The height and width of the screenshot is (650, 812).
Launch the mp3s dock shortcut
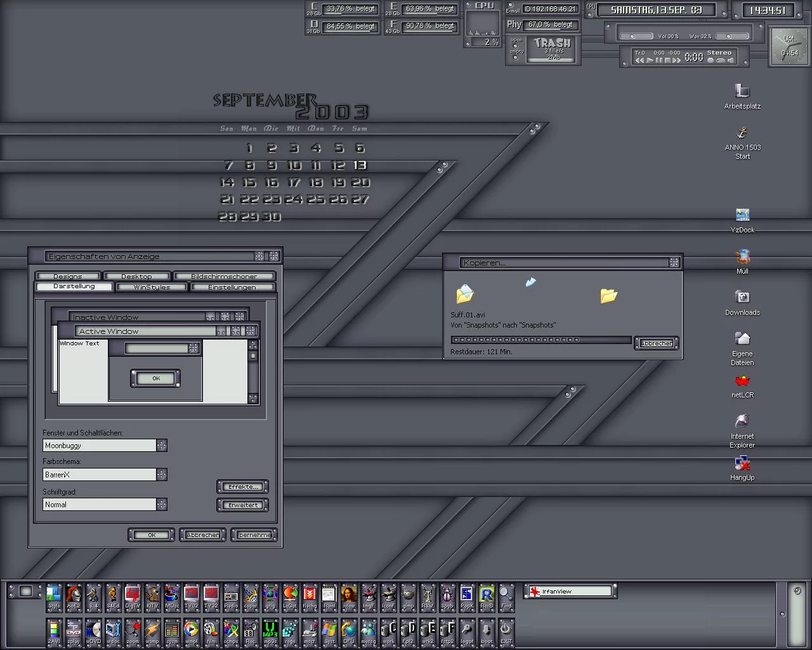point(270,630)
